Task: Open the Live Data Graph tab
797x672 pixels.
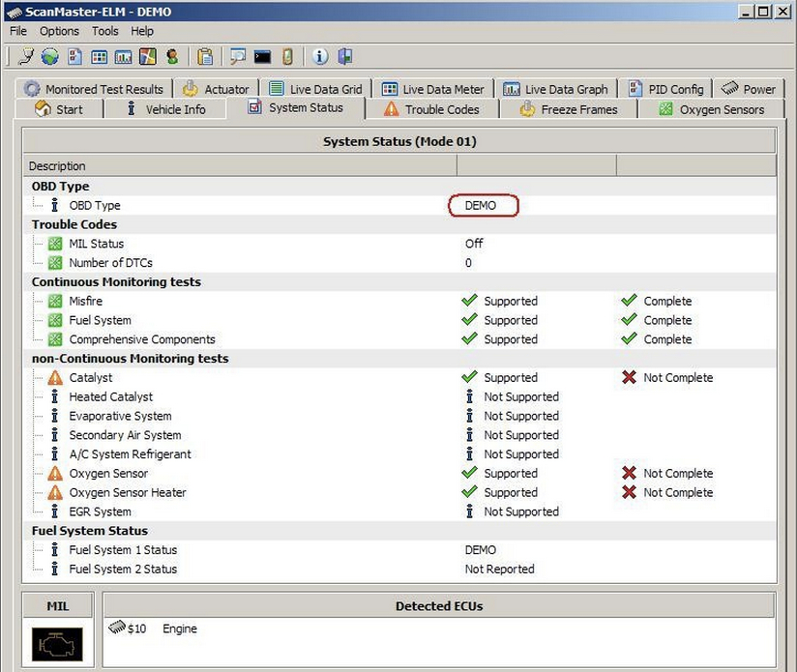Action: coord(556,89)
